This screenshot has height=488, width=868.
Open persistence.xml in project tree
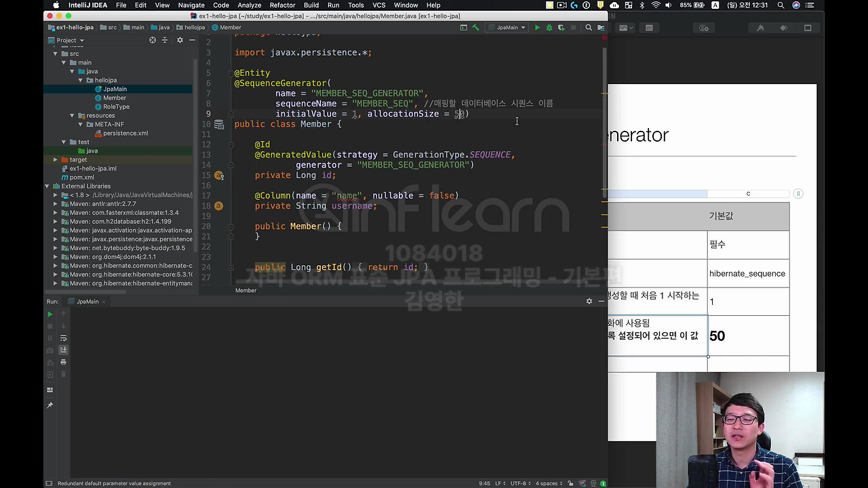[x=125, y=133]
